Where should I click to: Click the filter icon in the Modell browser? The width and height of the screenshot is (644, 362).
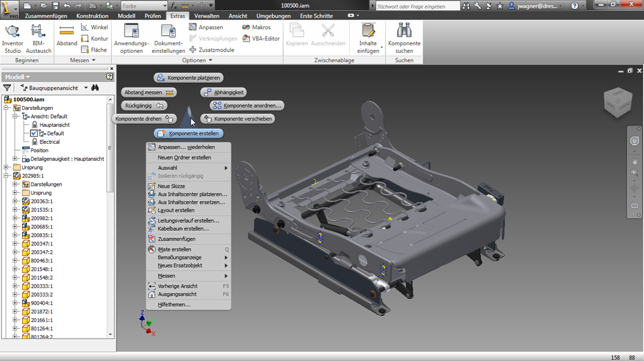coord(7,88)
